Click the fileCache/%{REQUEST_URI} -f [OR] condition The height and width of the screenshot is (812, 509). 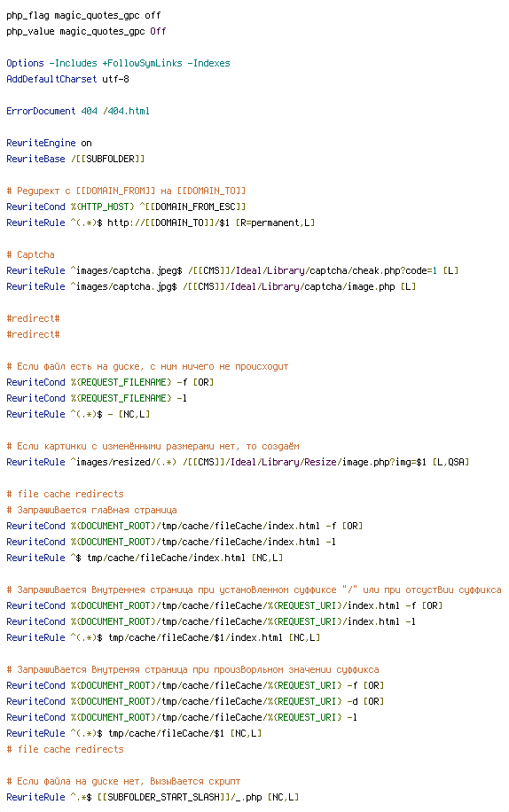[195, 685]
